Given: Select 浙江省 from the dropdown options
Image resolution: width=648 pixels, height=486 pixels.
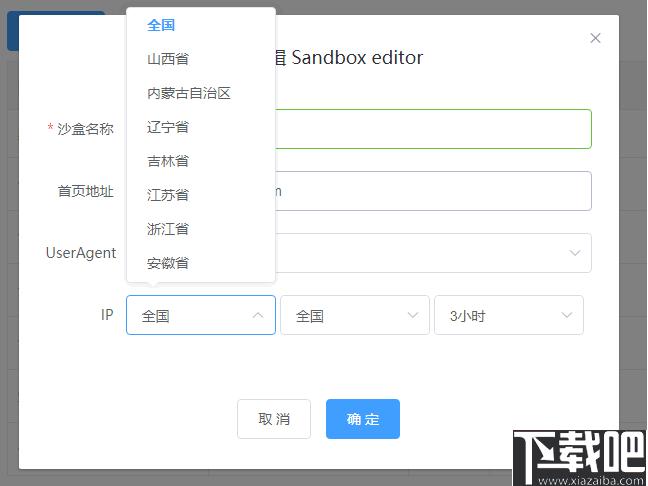Looking at the screenshot, I should click(x=201, y=229).
